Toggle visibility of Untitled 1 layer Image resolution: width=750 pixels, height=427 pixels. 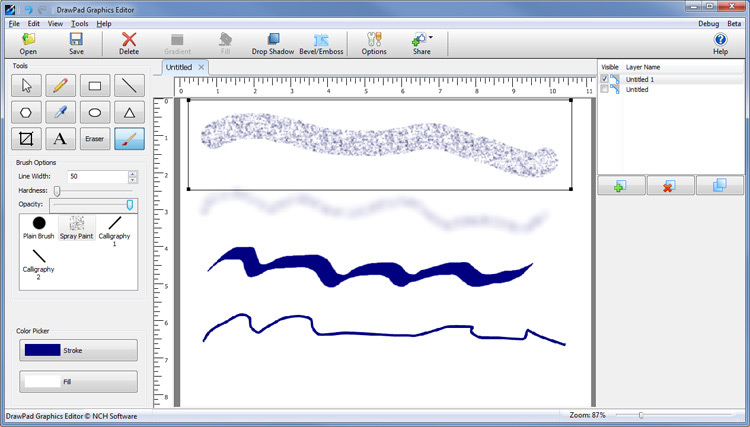[605, 79]
